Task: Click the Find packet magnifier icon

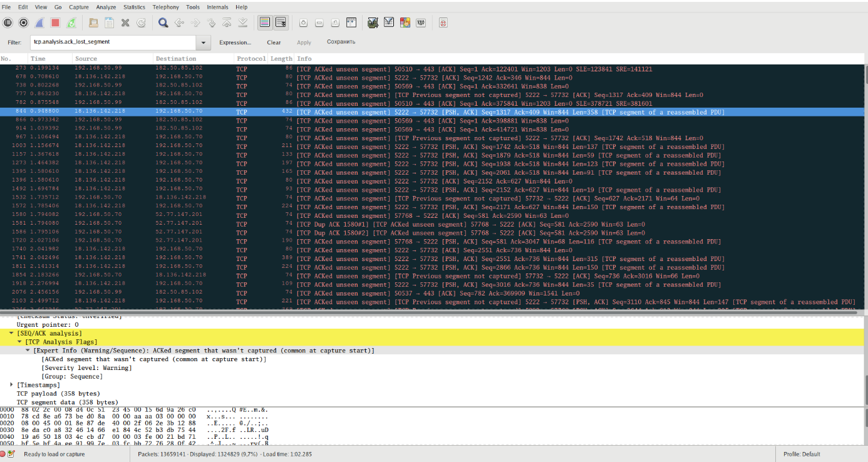Action: click(163, 23)
